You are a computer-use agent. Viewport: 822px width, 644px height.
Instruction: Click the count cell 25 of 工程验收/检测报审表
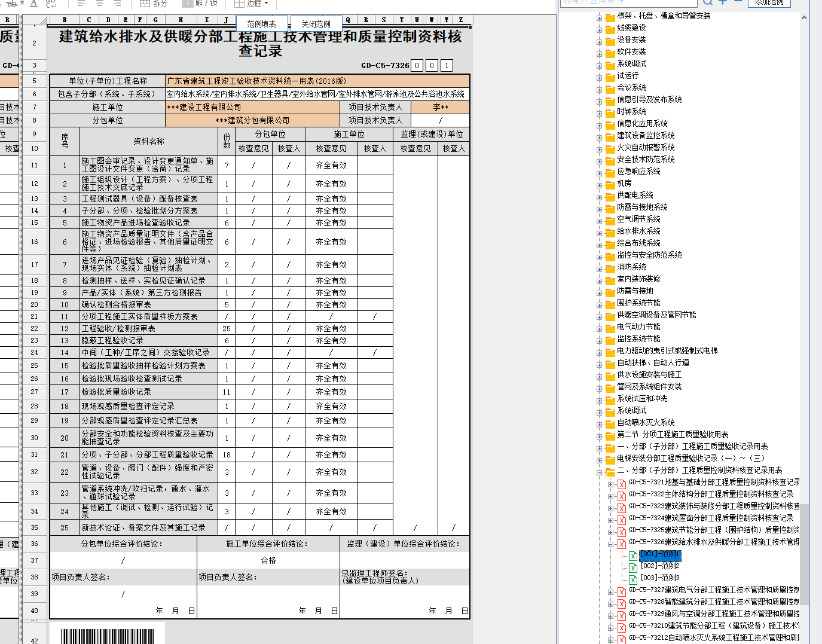[227, 328]
